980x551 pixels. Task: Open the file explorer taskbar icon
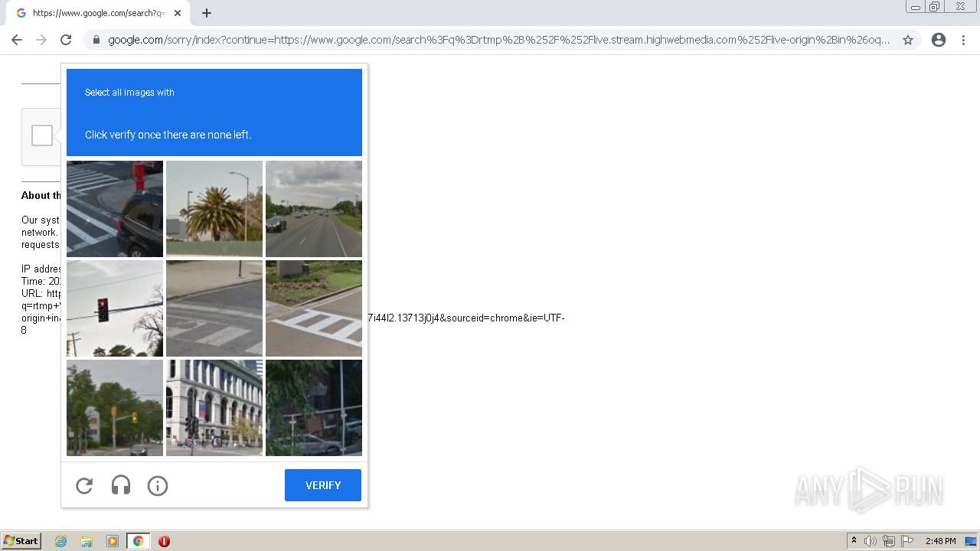(x=87, y=541)
